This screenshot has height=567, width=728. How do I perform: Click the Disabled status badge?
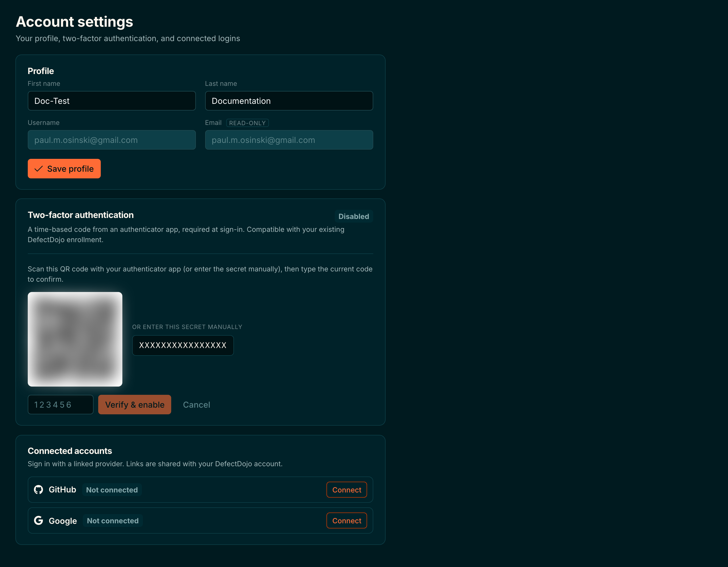(354, 216)
